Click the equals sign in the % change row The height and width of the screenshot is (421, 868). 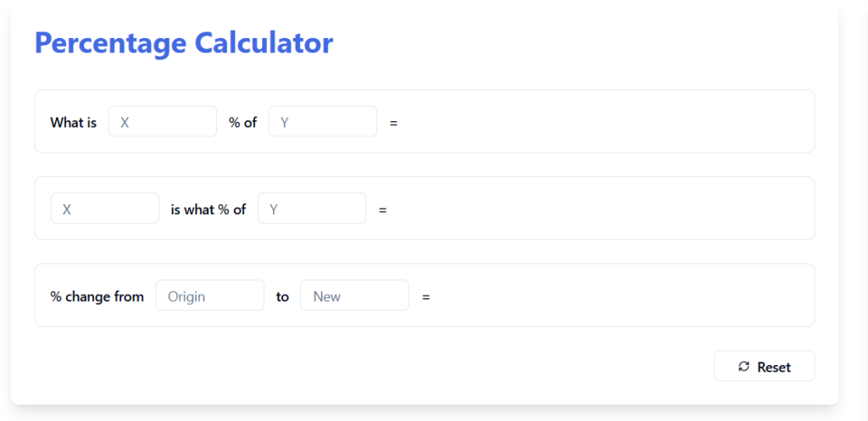pos(426,297)
